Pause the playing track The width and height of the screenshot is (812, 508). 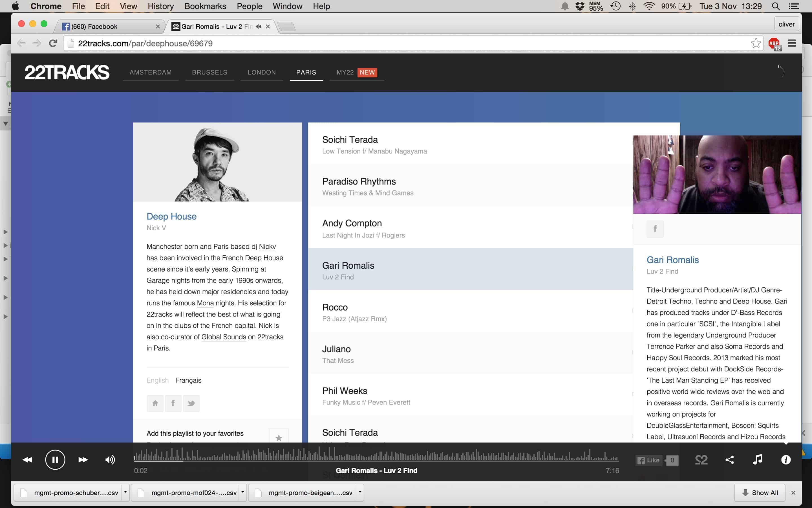pyautogui.click(x=55, y=459)
